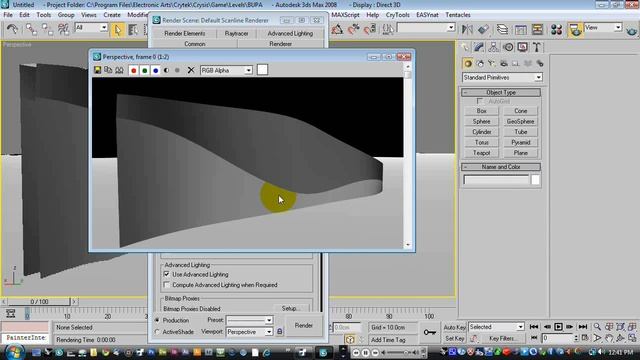The width and height of the screenshot is (640, 360).
Task: Click the Clone Rendered Frame Window icon
Action: [108, 70]
